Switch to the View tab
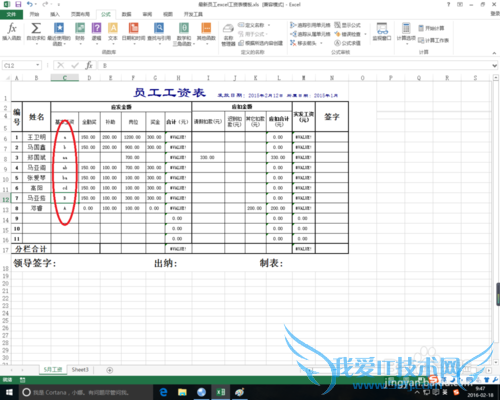Viewport: 500px width, 400px height. pyautogui.click(x=168, y=14)
